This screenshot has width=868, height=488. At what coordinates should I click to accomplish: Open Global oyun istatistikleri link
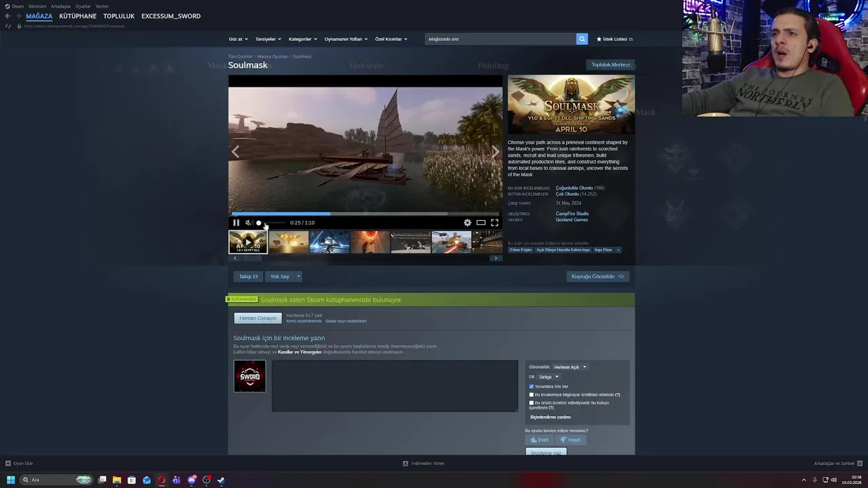pyautogui.click(x=346, y=321)
